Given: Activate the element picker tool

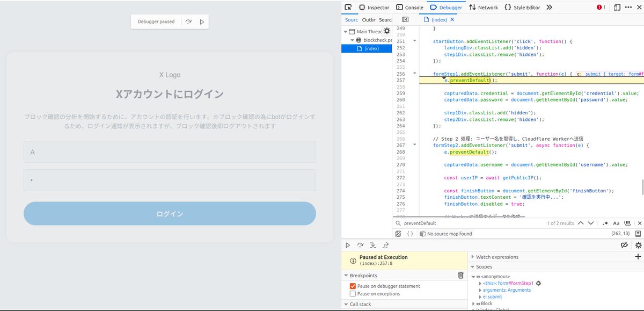Looking at the screenshot, I should click(348, 8).
